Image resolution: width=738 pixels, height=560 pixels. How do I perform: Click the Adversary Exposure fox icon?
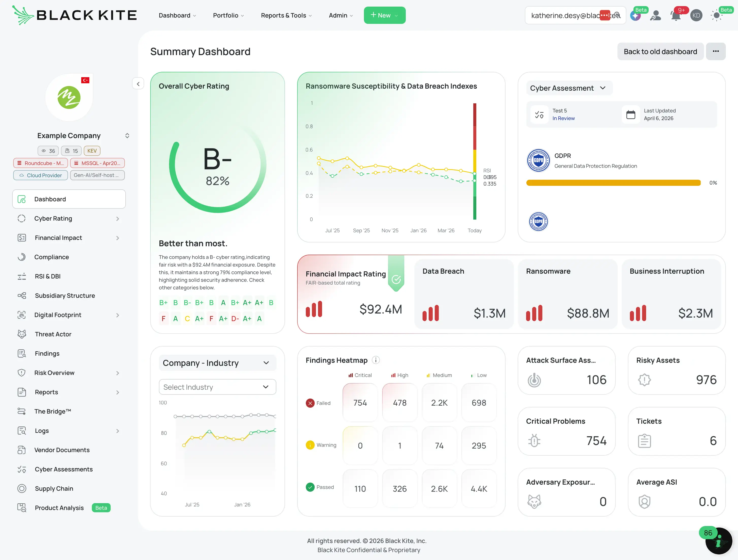534,502
